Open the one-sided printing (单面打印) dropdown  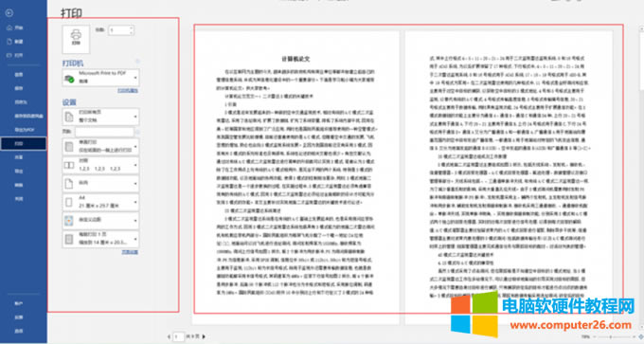tap(100, 146)
